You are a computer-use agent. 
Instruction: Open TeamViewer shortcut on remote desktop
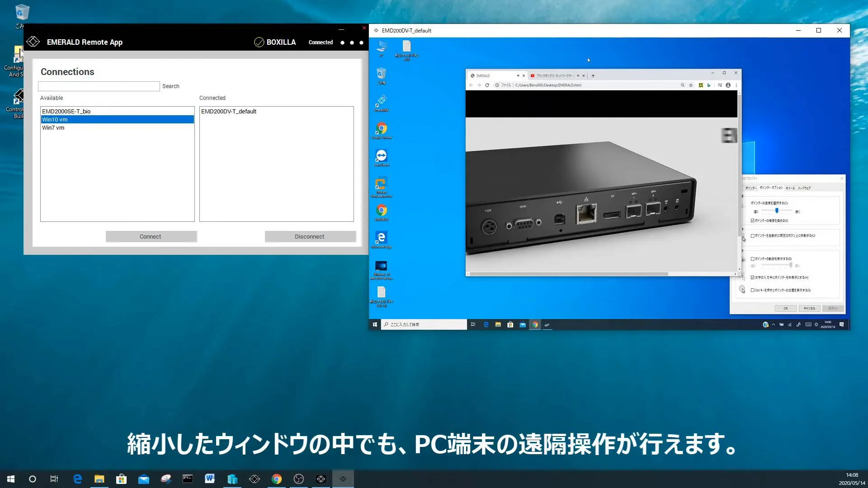click(382, 158)
